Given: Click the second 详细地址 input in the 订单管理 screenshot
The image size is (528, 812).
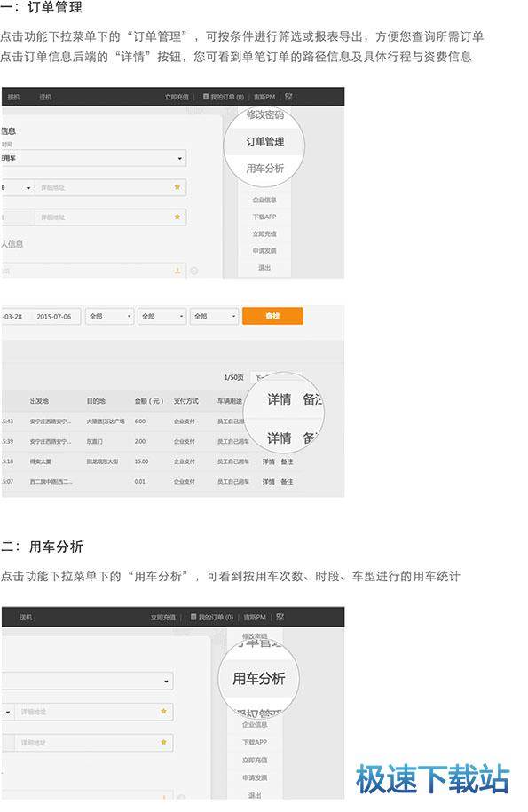Looking at the screenshot, I should (110, 217).
